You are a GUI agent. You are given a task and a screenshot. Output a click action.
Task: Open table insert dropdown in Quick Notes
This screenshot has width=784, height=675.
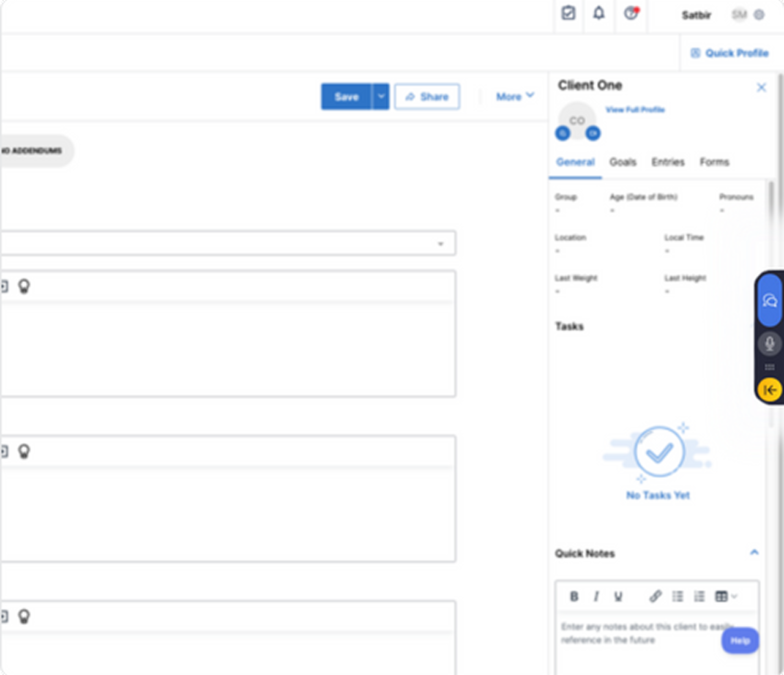click(x=726, y=596)
